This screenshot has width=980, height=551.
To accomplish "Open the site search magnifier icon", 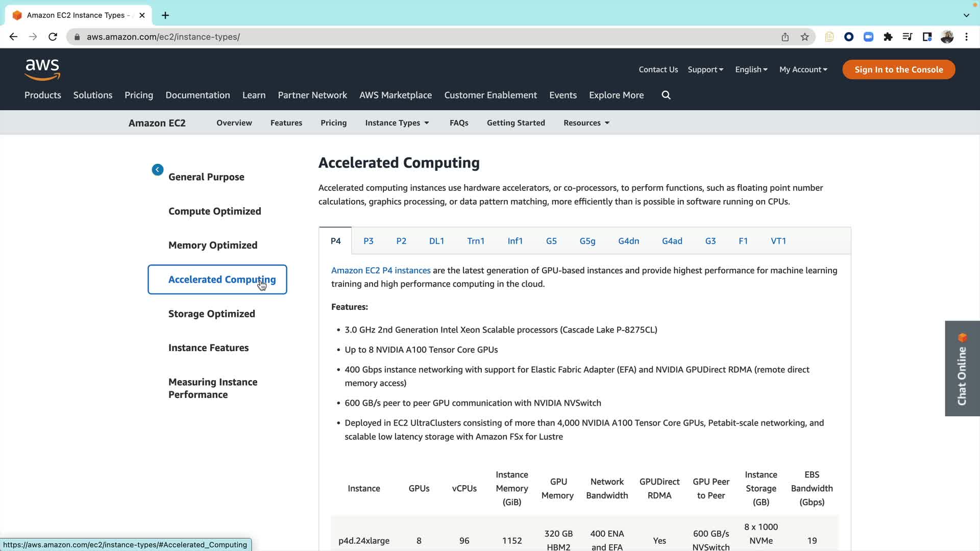I will click(x=666, y=95).
